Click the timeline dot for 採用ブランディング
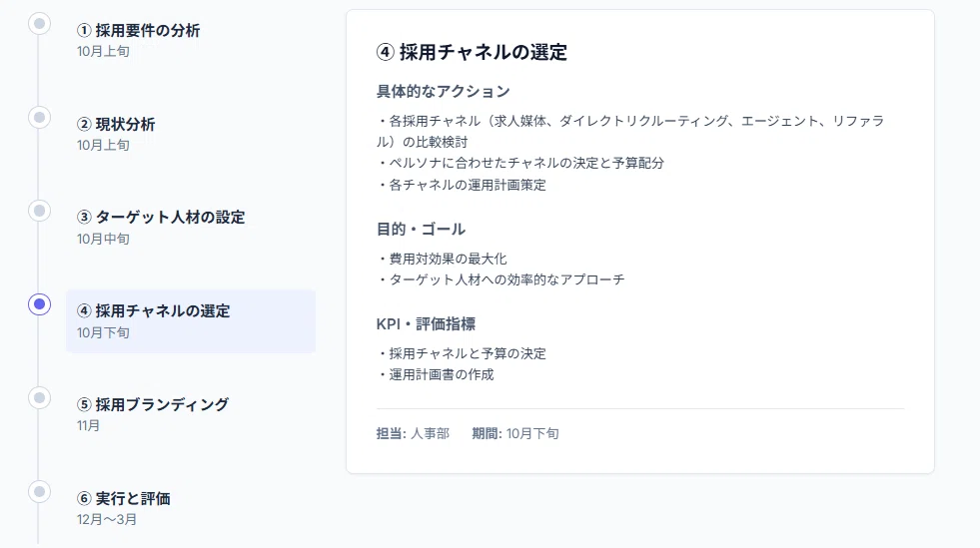Screen dimensions: 980x548 point(39,398)
